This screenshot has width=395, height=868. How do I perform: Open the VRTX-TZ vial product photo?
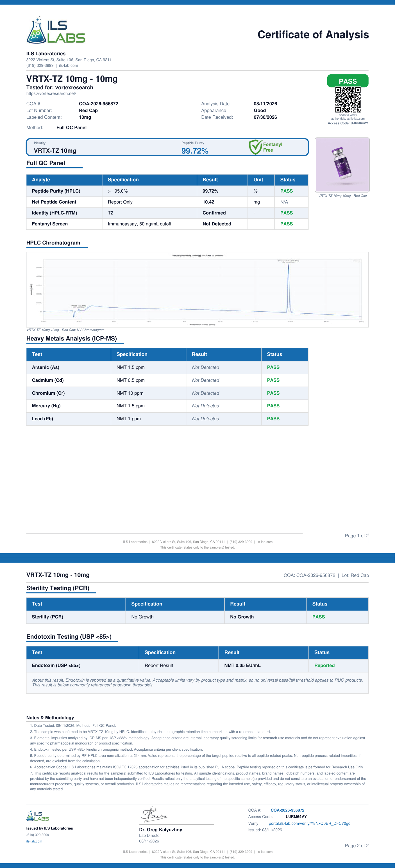(342, 165)
